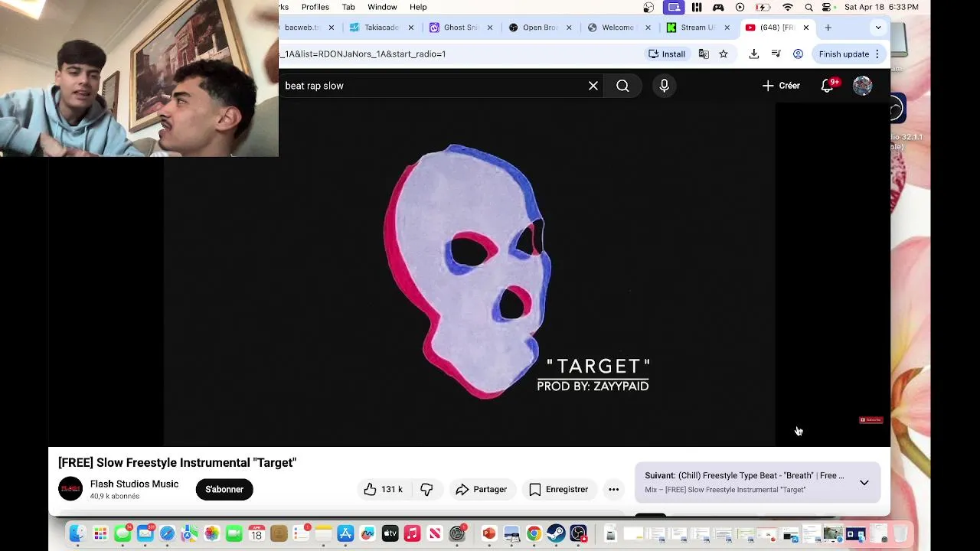Open Apple TV from the Dock
Image resolution: width=980 pixels, height=551 pixels.
point(390,533)
